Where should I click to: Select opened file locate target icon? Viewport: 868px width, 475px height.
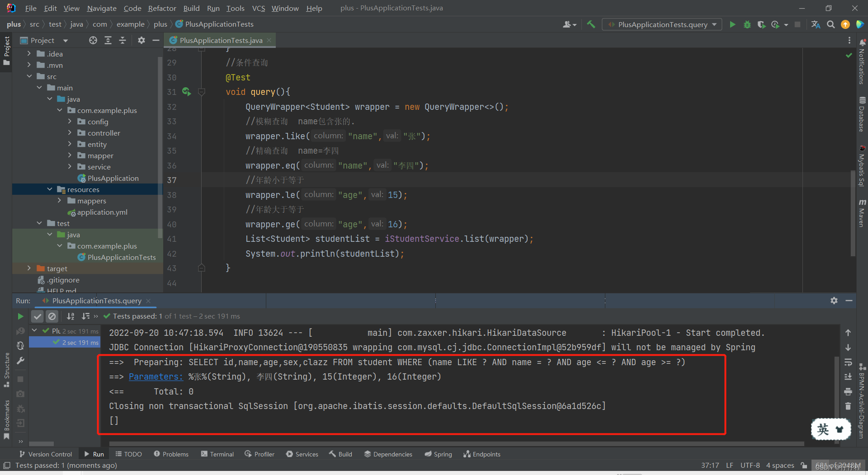[x=93, y=40]
